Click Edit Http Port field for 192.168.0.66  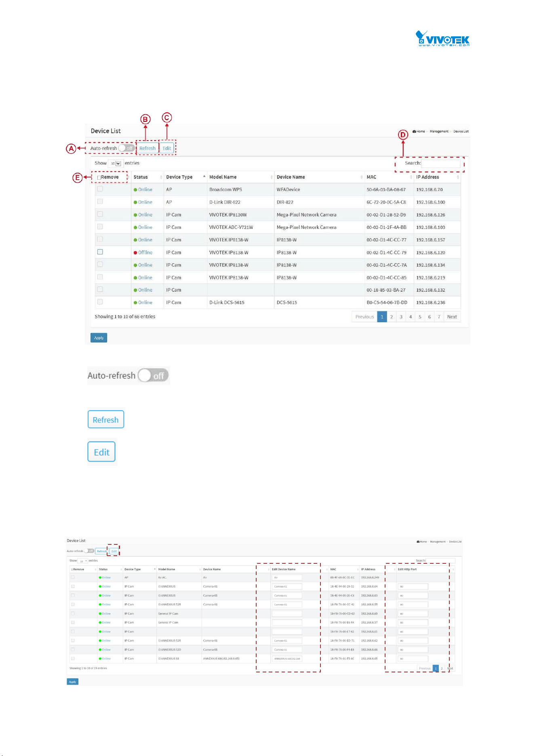tap(413, 650)
